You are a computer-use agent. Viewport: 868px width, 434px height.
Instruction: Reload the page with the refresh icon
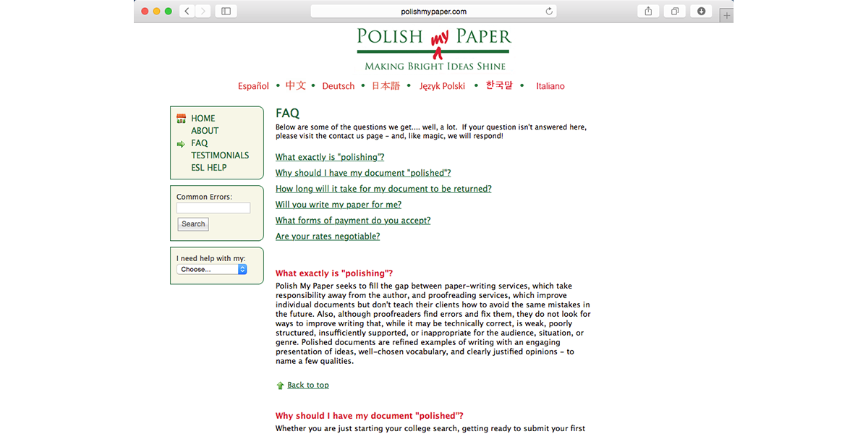click(x=549, y=12)
